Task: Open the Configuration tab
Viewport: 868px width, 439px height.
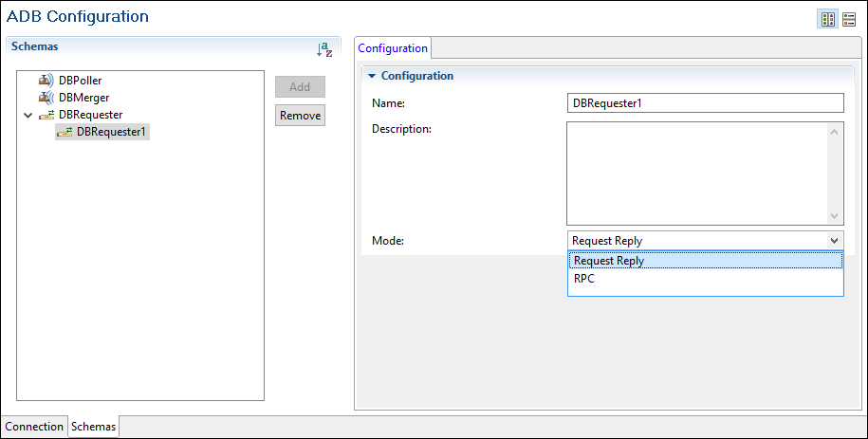Action: 393,48
